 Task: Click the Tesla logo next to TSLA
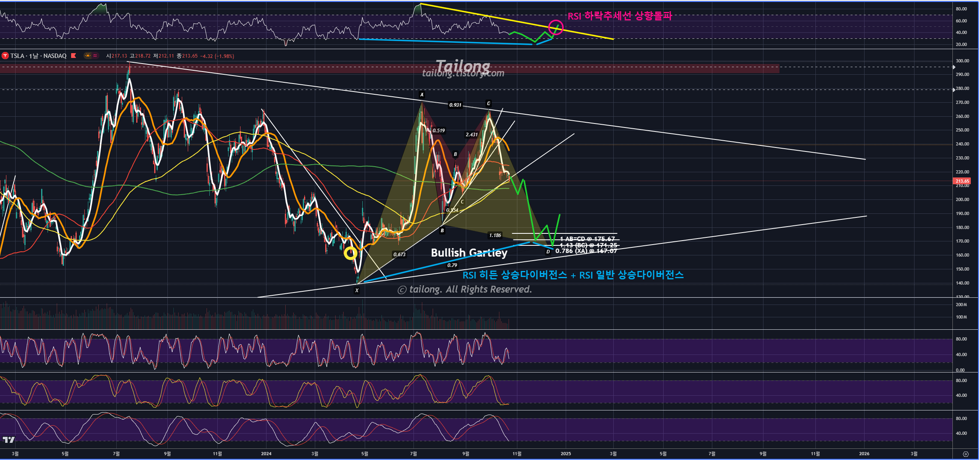tap(5, 56)
